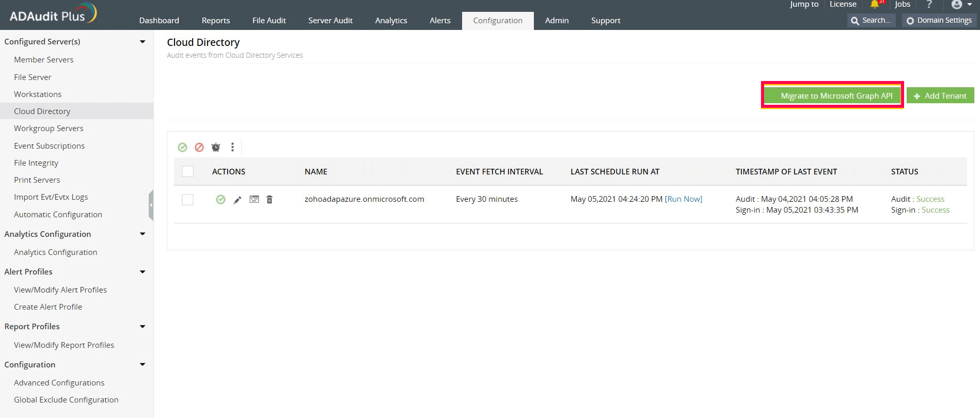This screenshot has width=980, height=418.
Task: Click the plus icon on Add Tenant
Action: click(x=917, y=96)
